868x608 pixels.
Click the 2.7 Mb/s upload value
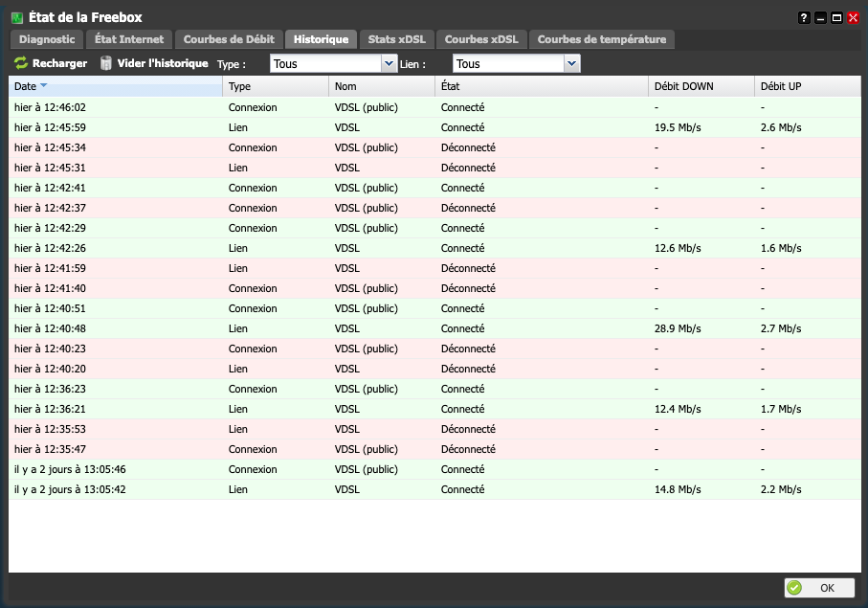point(781,328)
